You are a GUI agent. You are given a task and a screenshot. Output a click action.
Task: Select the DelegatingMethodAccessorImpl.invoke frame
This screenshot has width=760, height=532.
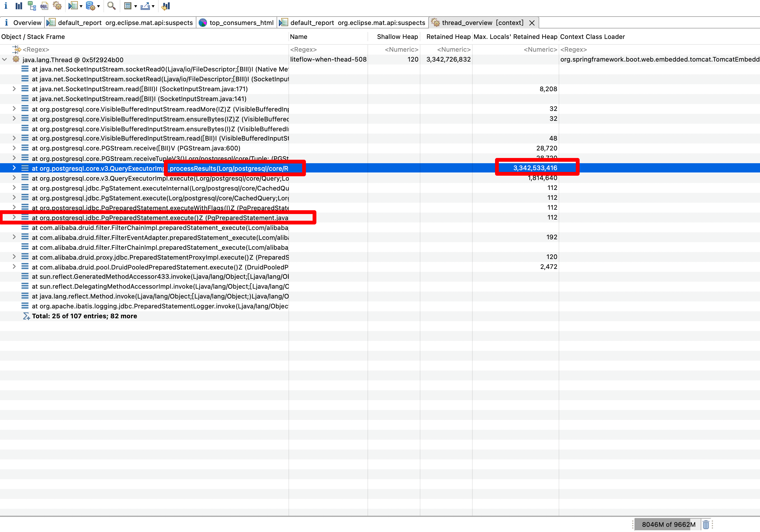(160, 287)
